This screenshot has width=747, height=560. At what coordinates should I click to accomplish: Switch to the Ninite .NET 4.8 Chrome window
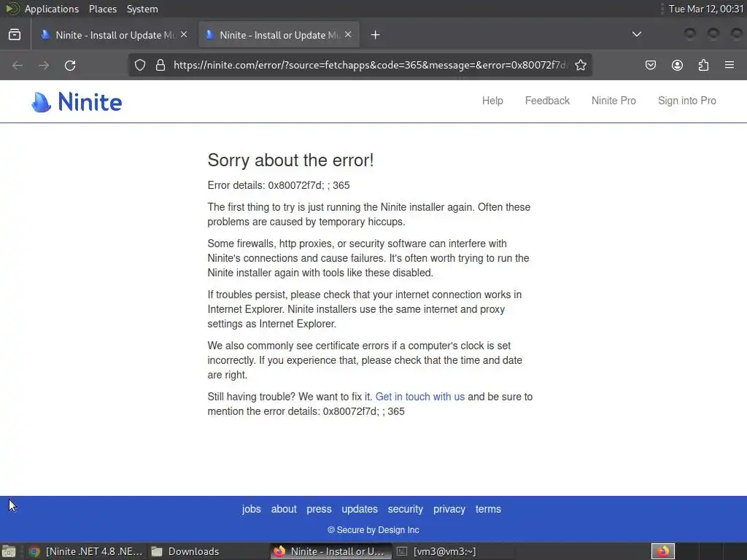tap(86, 551)
